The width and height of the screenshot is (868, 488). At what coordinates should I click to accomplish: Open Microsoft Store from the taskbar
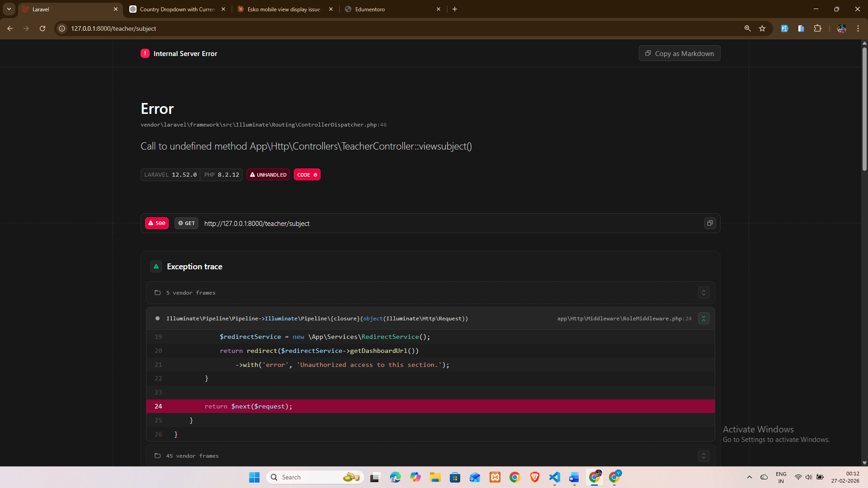[455, 477]
